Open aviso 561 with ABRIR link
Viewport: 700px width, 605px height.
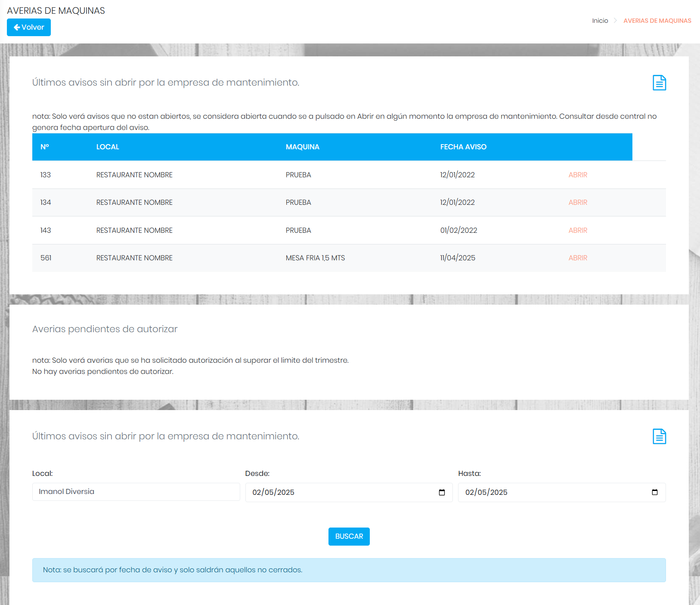pos(578,258)
